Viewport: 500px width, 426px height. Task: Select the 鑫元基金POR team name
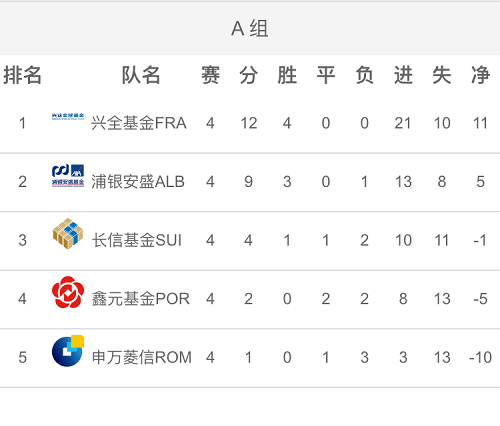[141, 299]
